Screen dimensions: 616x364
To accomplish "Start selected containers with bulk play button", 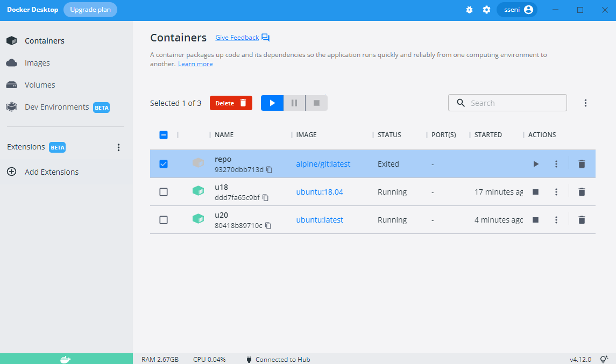I will tap(272, 103).
